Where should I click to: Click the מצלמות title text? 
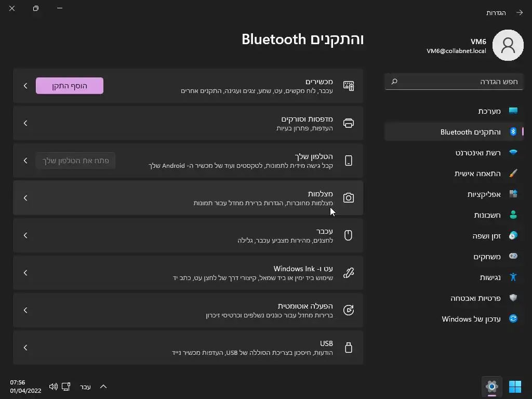(320, 194)
